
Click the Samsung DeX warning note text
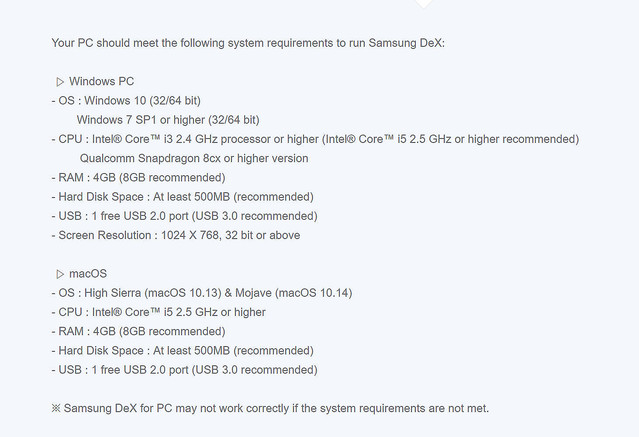[x=276, y=408]
